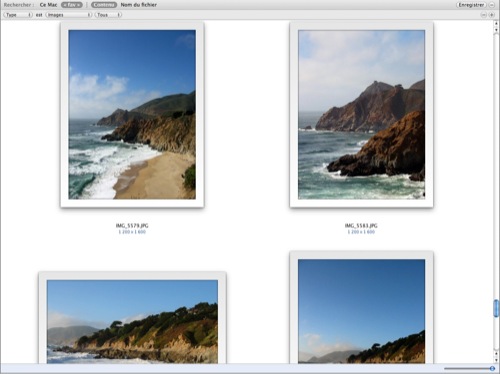
Task: Select the IMG_5583.JPG rocky cliffs thumbnail
Action: [x=361, y=115]
